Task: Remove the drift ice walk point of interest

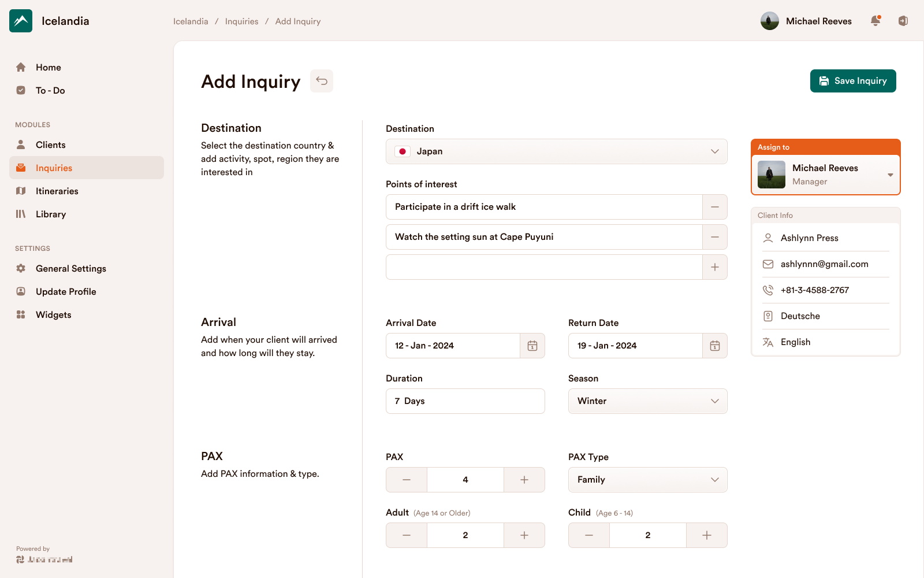Action: (715, 207)
